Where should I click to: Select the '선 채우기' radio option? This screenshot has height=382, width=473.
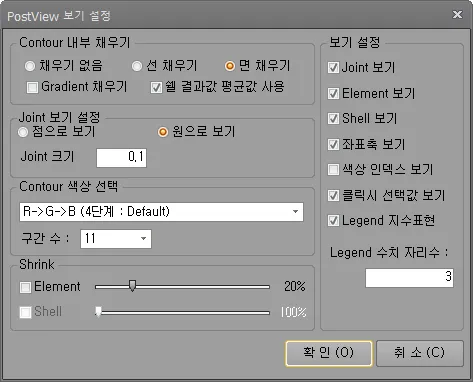[137, 66]
